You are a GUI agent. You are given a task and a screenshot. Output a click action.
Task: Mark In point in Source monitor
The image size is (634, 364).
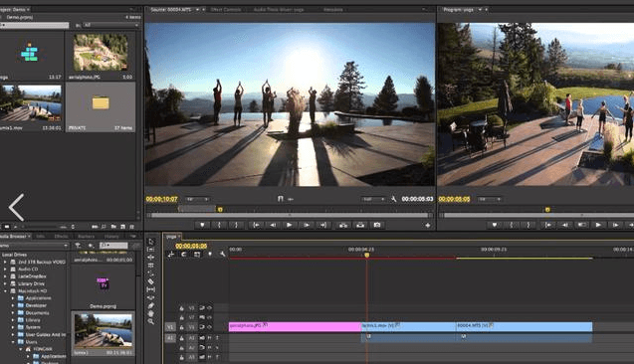[219, 225]
